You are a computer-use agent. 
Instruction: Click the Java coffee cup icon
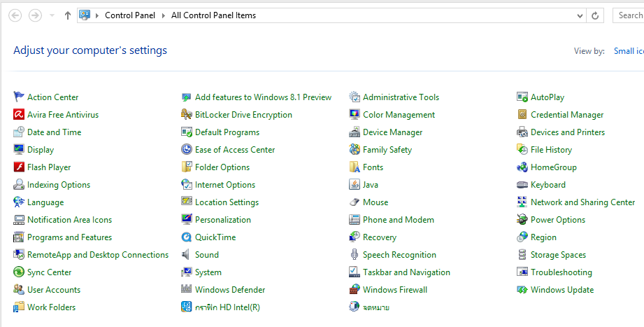(x=355, y=185)
